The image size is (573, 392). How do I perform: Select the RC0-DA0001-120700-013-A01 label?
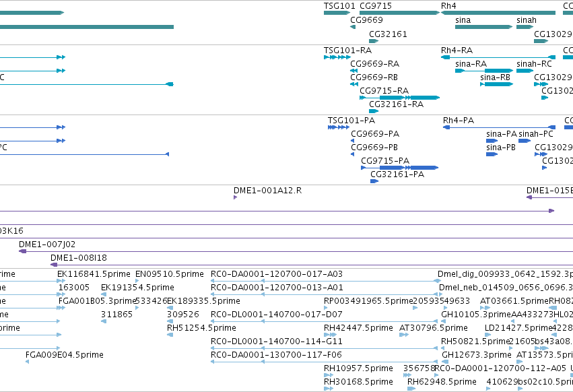277,288
